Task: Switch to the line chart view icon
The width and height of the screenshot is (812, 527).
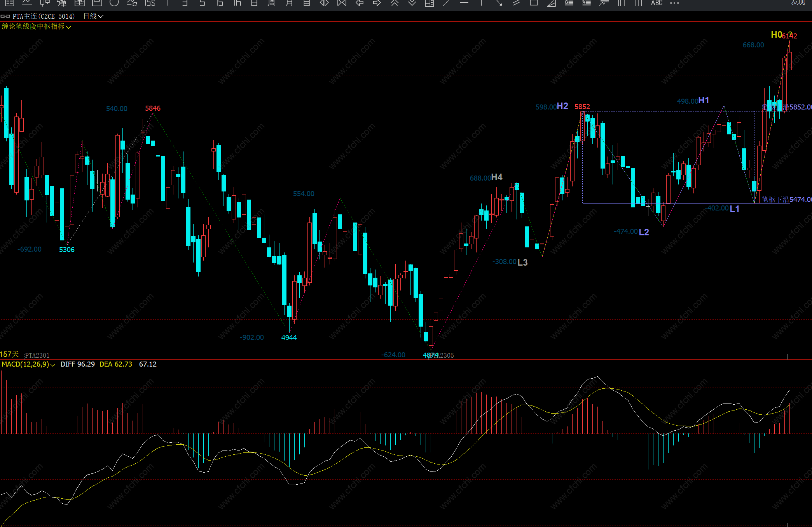Action: click(27, 3)
